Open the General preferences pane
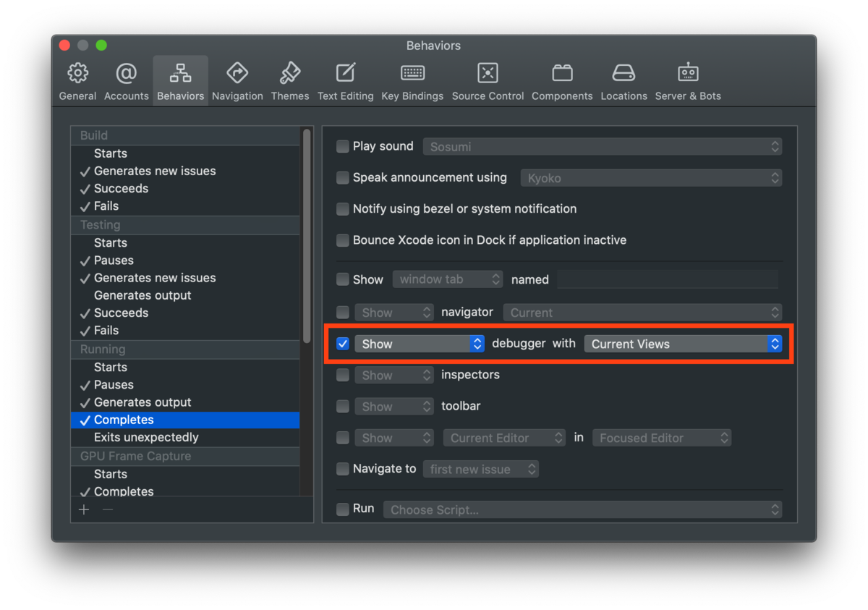The height and width of the screenshot is (610, 868). [x=77, y=81]
